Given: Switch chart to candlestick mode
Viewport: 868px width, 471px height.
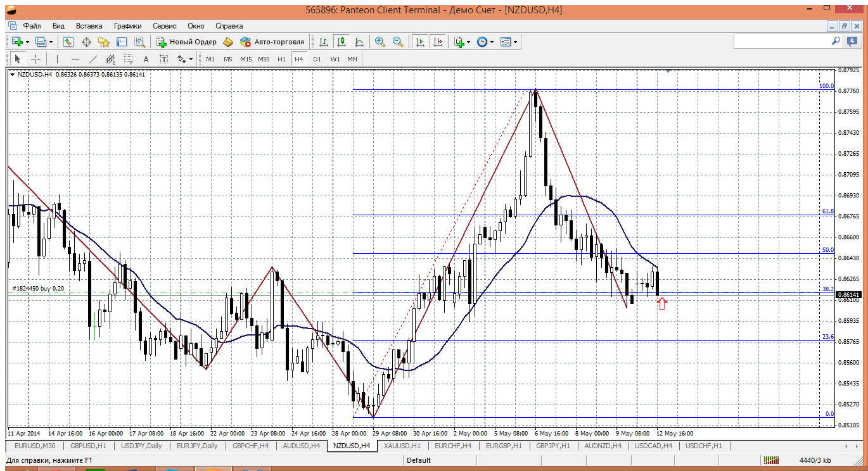Looking at the screenshot, I should click(341, 42).
